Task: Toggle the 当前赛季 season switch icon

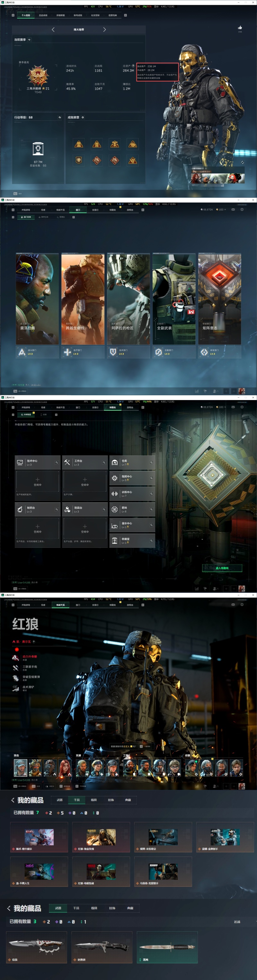Action: tap(29, 39)
